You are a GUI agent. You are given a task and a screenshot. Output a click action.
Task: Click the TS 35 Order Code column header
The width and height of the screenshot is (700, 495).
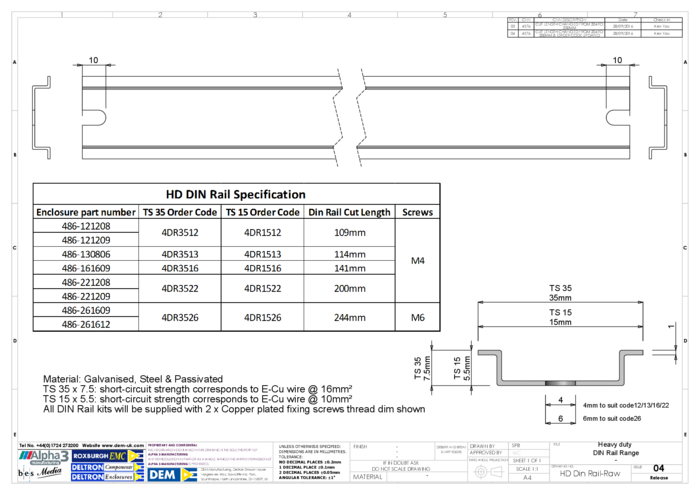coord(180,212)
